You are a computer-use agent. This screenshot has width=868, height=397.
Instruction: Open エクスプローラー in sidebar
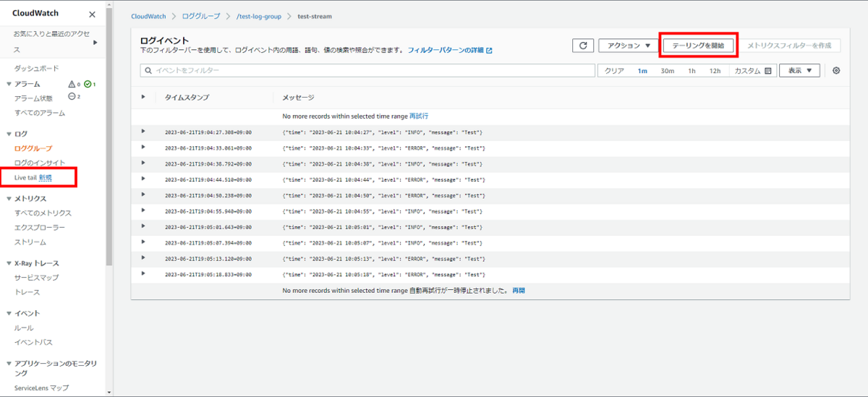[x=40, y=227]
